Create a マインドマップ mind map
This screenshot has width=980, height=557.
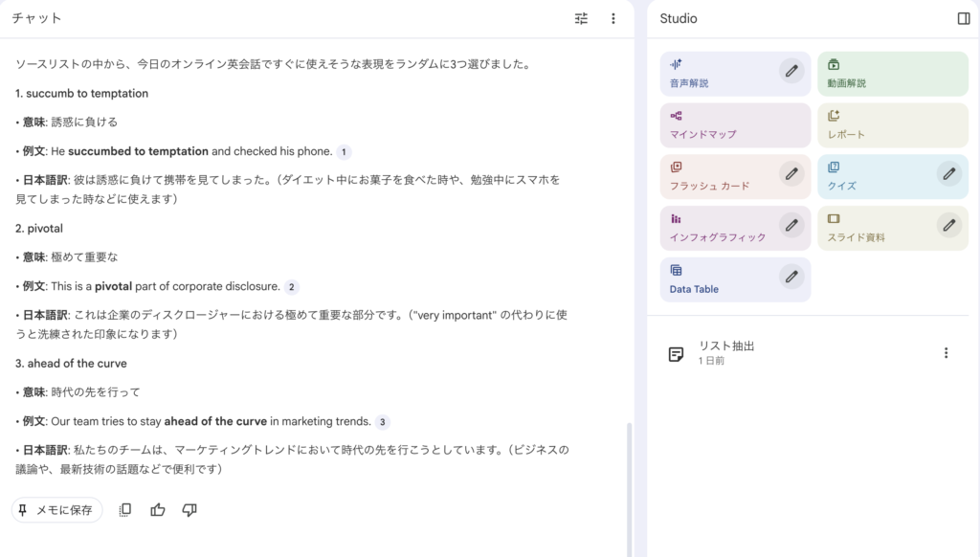(x=735, y=125)
